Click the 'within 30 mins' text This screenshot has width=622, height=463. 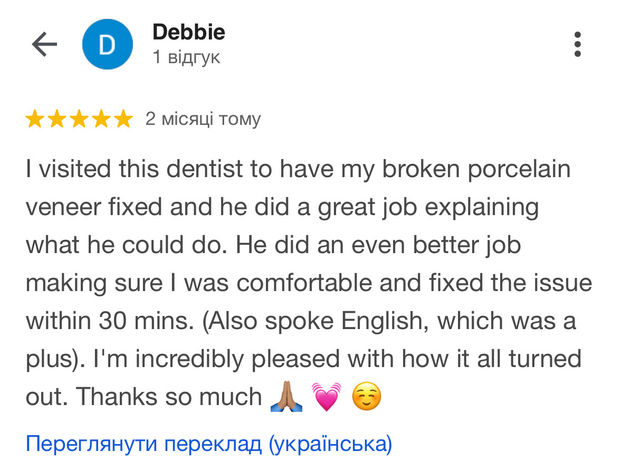(109, 321)
